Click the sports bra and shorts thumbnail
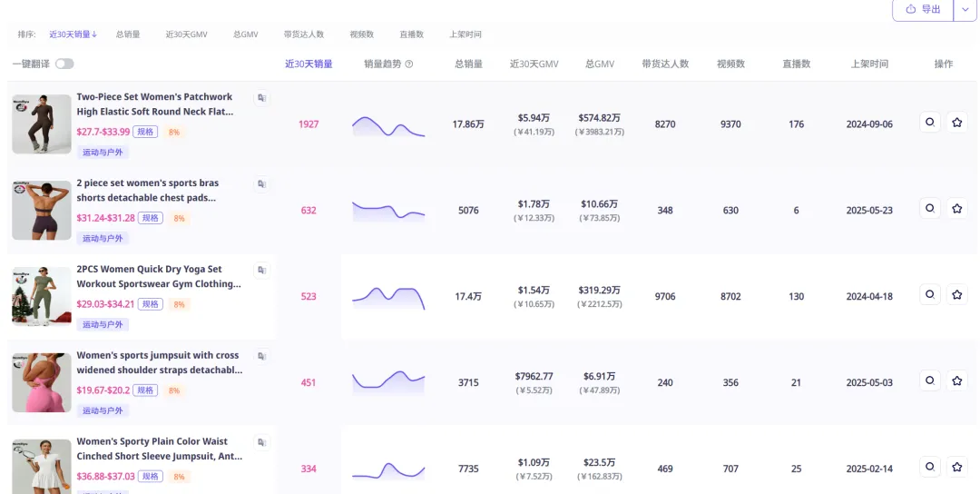The image size is (980, 494). [42, 210]
